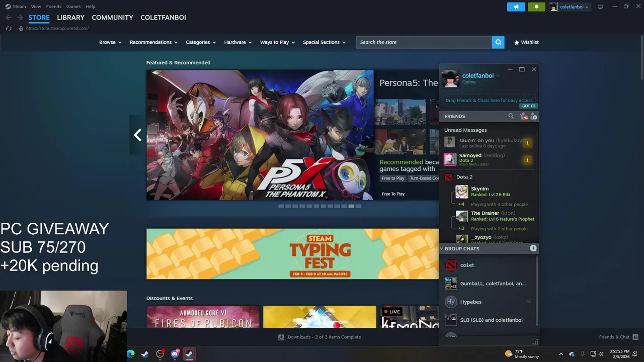This screenshot has height=362, width=644.
Task: Open the Dota 2 game group icon
Action: (448, 177)
